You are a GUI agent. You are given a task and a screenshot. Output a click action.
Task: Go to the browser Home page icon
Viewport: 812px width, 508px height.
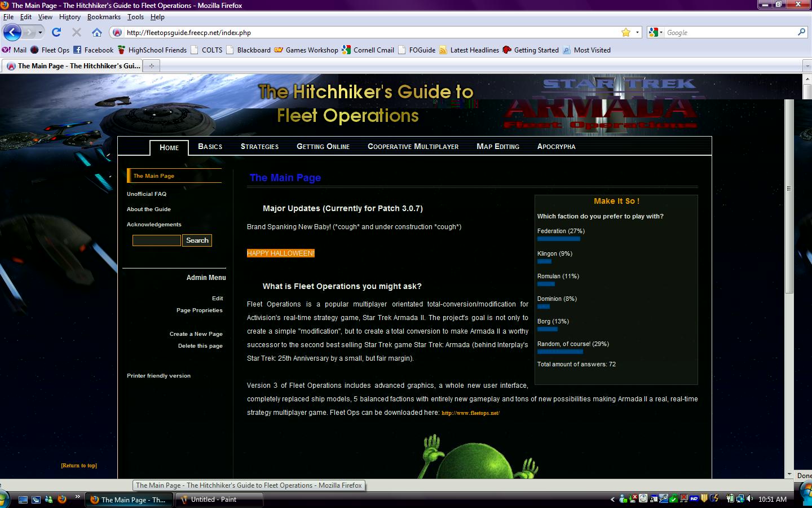point(97,32)
